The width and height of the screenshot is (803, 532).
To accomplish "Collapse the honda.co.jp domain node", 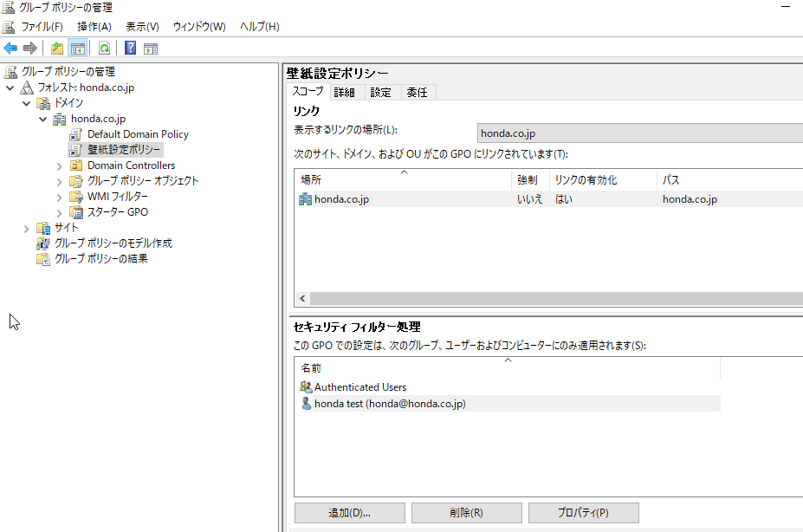I will point(43,120).
